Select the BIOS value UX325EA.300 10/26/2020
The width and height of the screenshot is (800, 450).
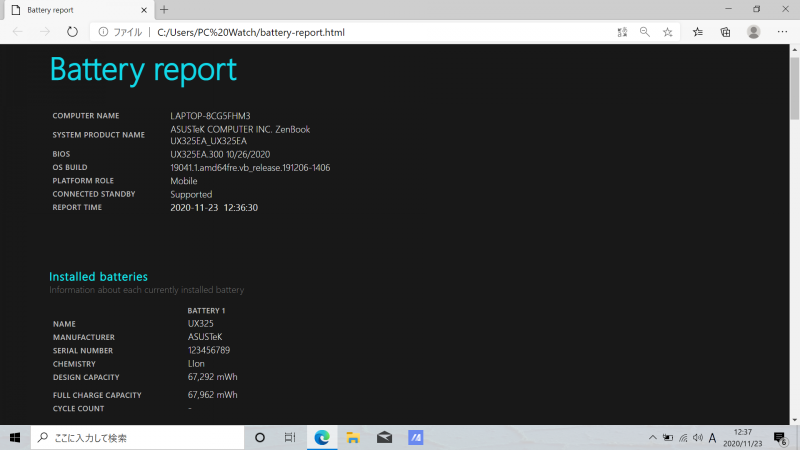click(220, 154)
